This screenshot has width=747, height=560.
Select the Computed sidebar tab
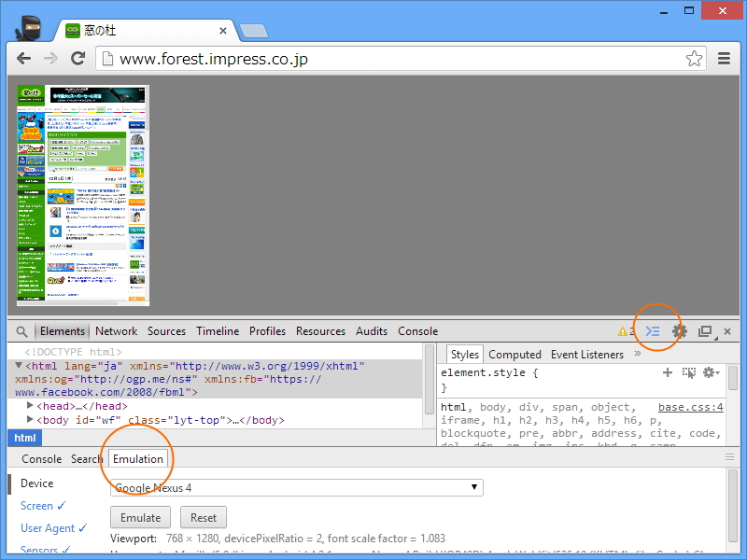pyautogui.click(x=515, y=355)
